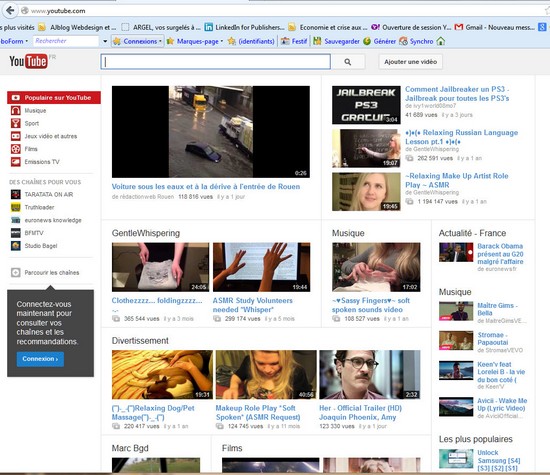
Task: Select Populaire sur YouTube in sidebar
Action: coord(54,98)
